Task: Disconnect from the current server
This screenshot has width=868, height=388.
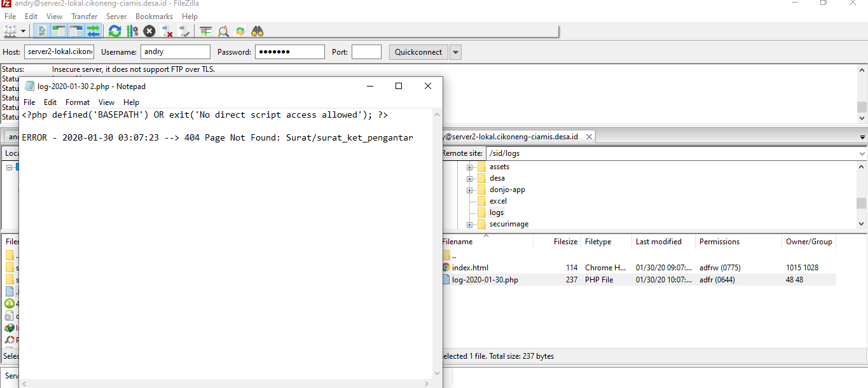Action: tap(165, 31)
